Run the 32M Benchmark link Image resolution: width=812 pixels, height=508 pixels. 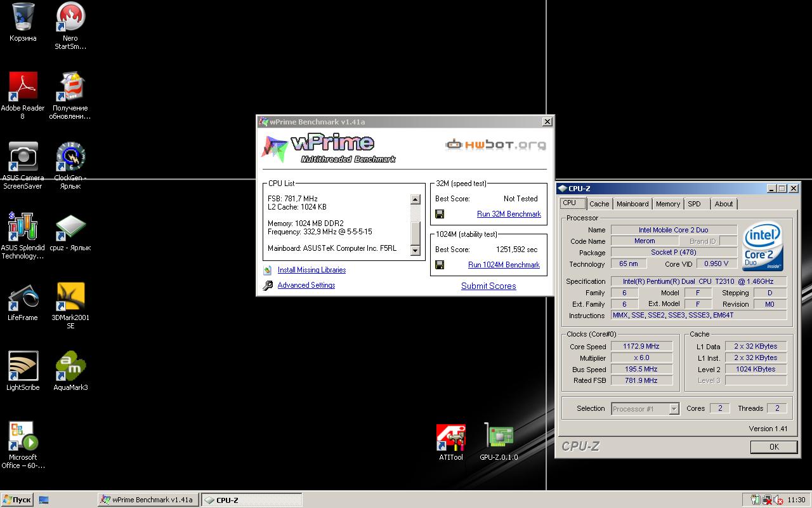coord(509,214)
